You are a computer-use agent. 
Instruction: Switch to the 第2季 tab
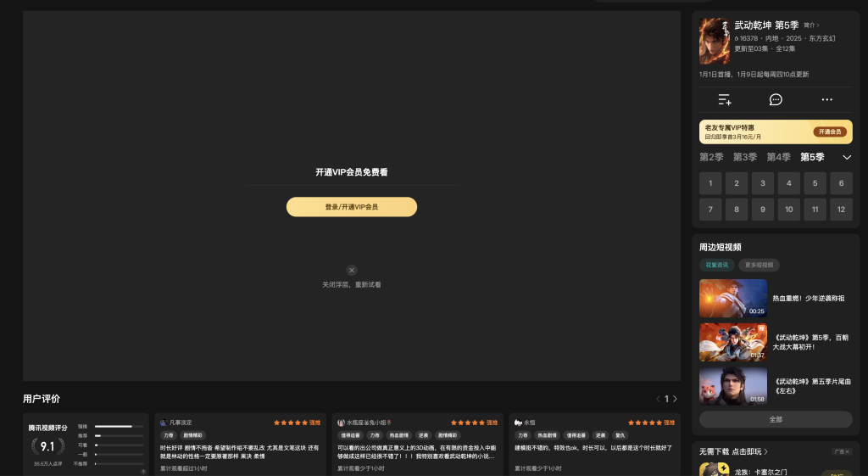[711, 157]
